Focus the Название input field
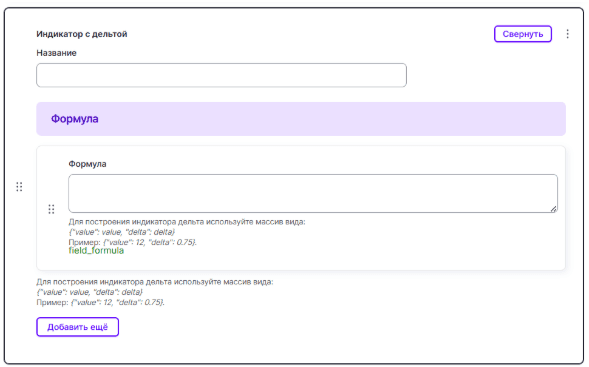This screenshot has height=367, width=589. click(x=221, y=75)
